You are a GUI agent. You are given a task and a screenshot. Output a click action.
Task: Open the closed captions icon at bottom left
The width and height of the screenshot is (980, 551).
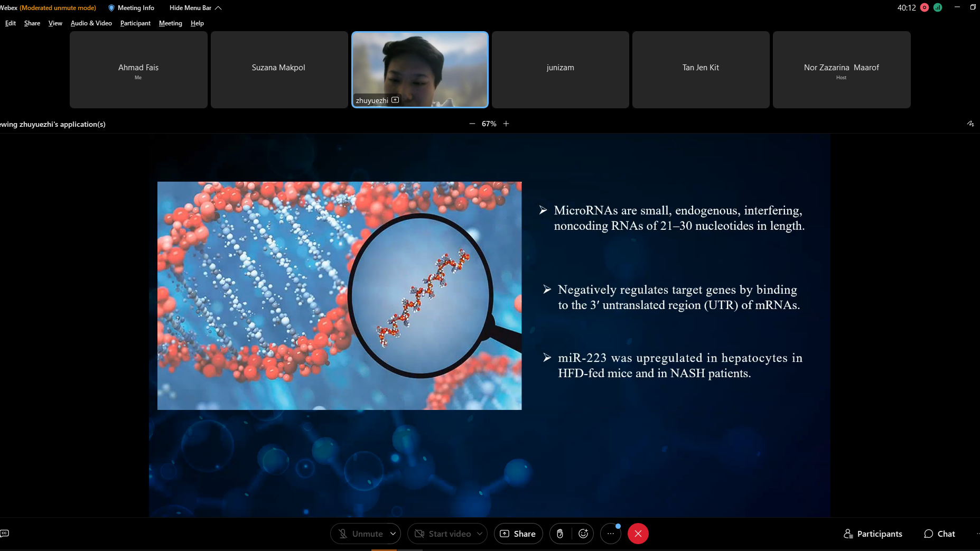[5, 533]
